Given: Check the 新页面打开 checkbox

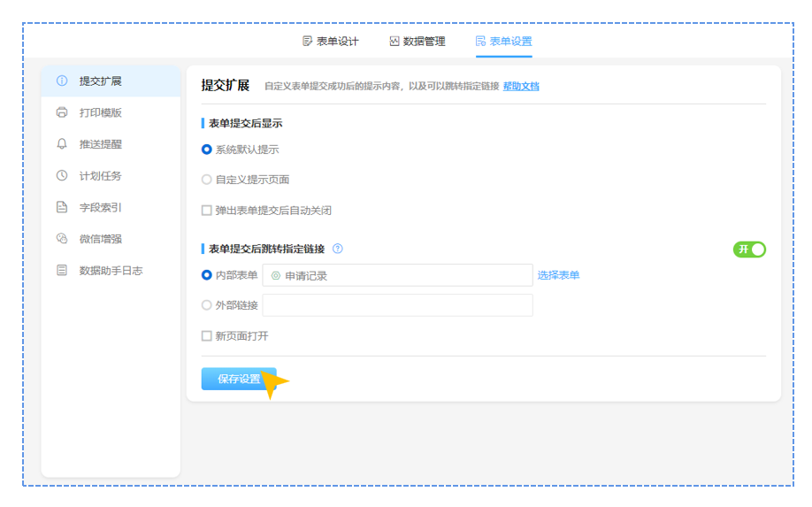Looking at the screenshot, I should (207, 336).
